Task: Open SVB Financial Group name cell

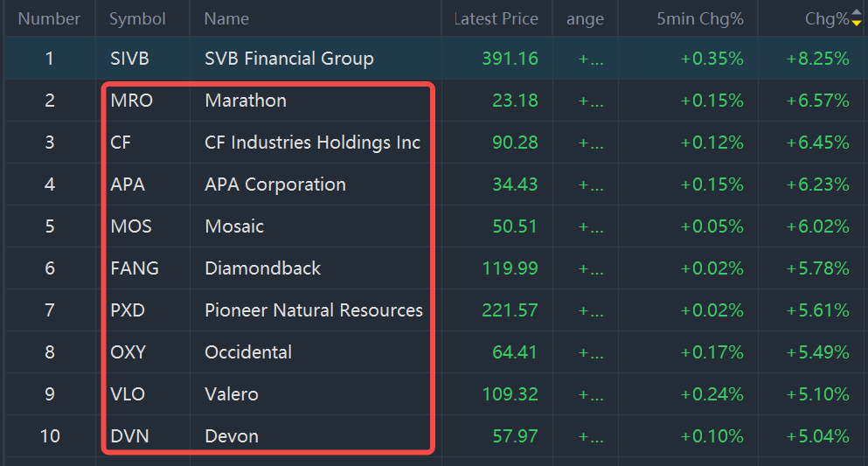Action: (x=289, y=59)
